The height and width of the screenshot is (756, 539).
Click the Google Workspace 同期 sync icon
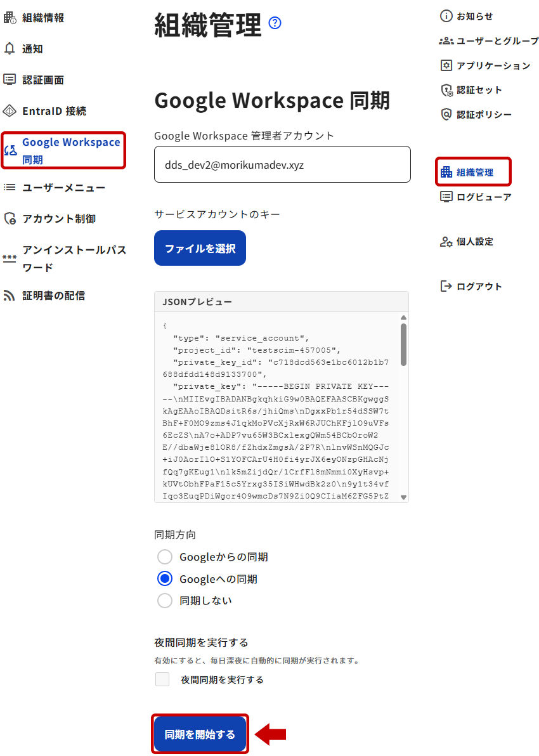(11, 151)
